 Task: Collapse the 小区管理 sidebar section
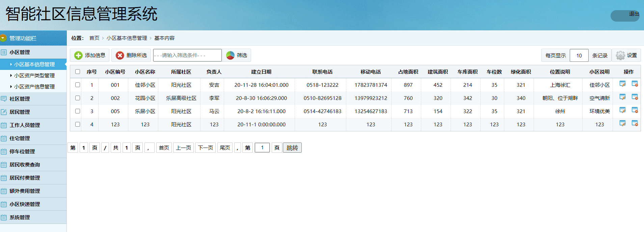33,52
